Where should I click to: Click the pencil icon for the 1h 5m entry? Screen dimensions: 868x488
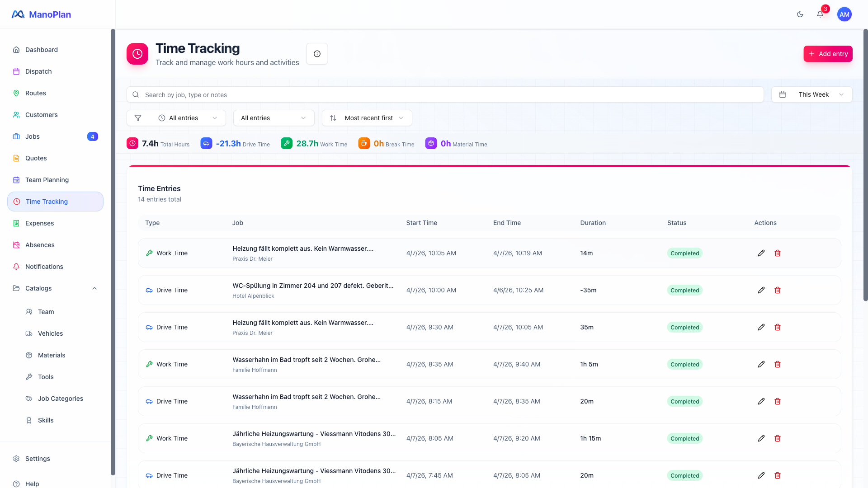[x=761, y=364]
